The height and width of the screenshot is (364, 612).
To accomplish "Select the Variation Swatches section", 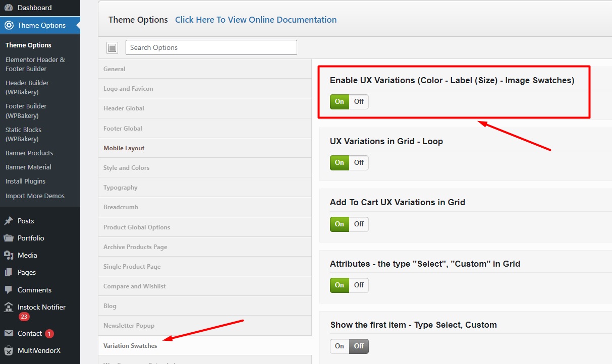I will coord(130,346).
